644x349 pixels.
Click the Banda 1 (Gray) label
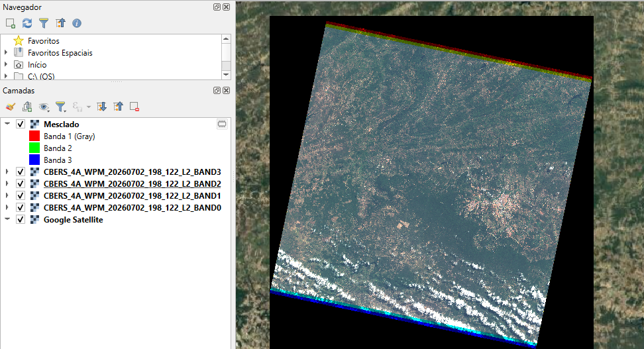[70, 136]
